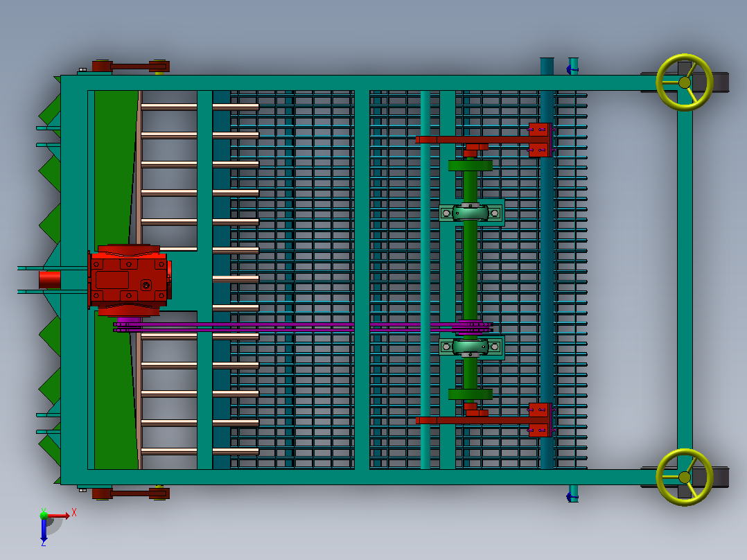Click the lower pillow block bearing
The width and height of the screenshot is (747, 560).
point(471,347)
